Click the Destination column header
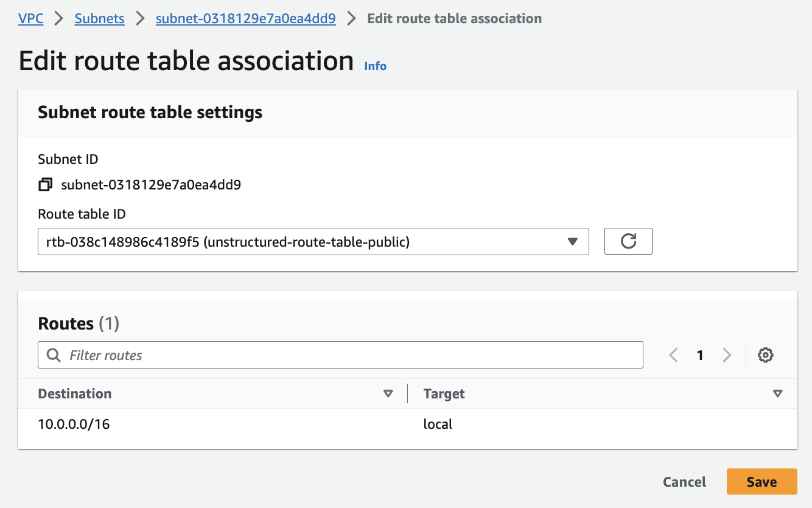812x508 pixels. pos(74,393)
